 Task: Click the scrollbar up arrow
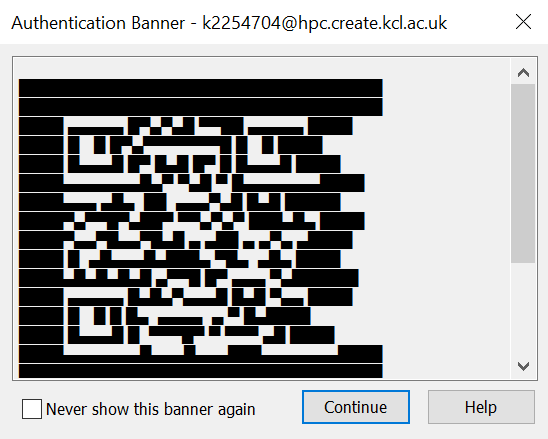[x=523, y=73]
